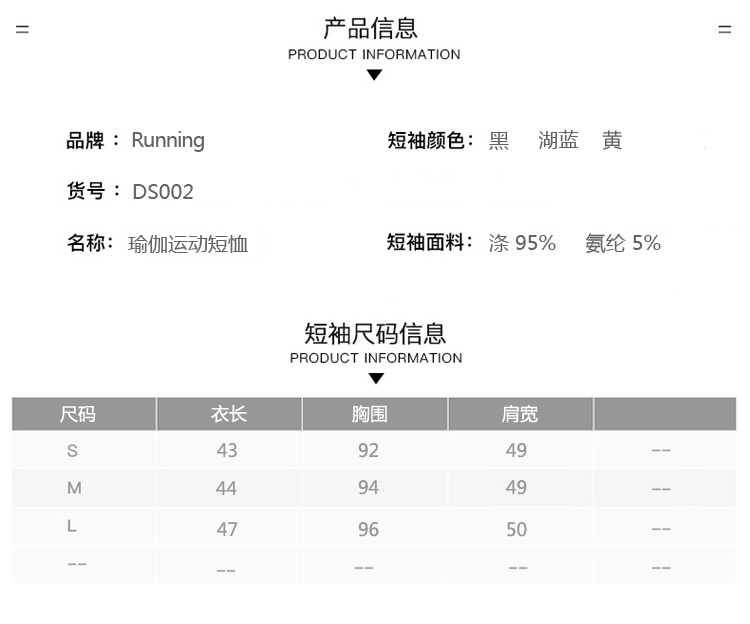This screenshot has width=750, height=624.
Task: Click the Running brand name
Action: [x=168, y=141]
